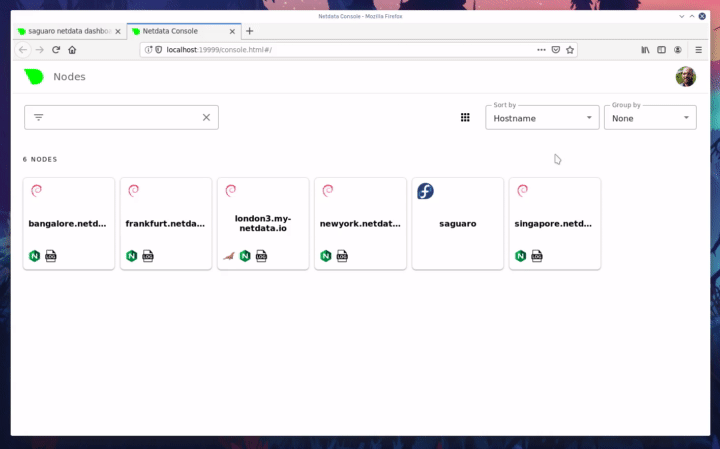Open a new browser tab
Viewport: 720px width, 449px height.
click(x=249, y=31)
